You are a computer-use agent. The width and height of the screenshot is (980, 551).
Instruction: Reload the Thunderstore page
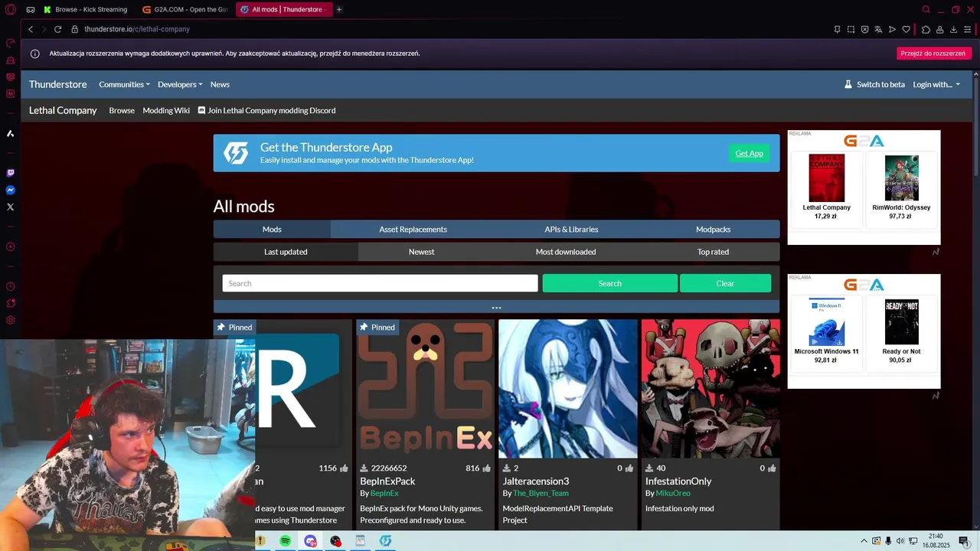click(57, 29)
